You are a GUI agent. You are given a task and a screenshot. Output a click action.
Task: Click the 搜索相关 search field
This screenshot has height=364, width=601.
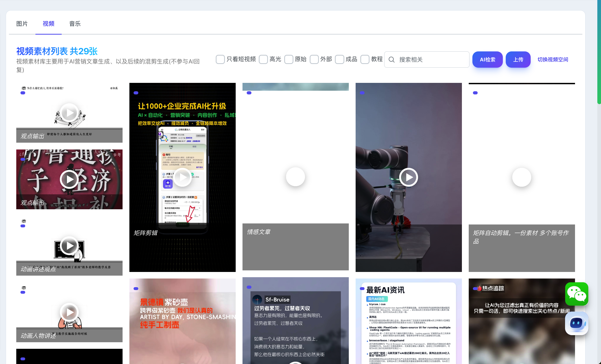(x=430, y=60)
